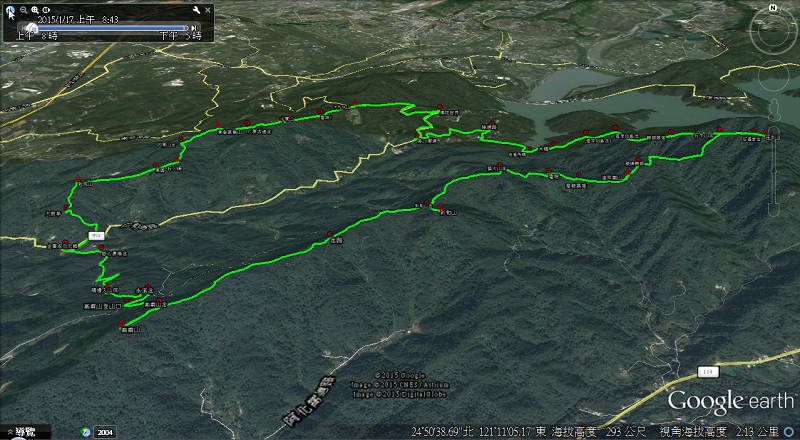Click the blue time slider track
Viewport: 800px width, 440px height.
(110, 28)
